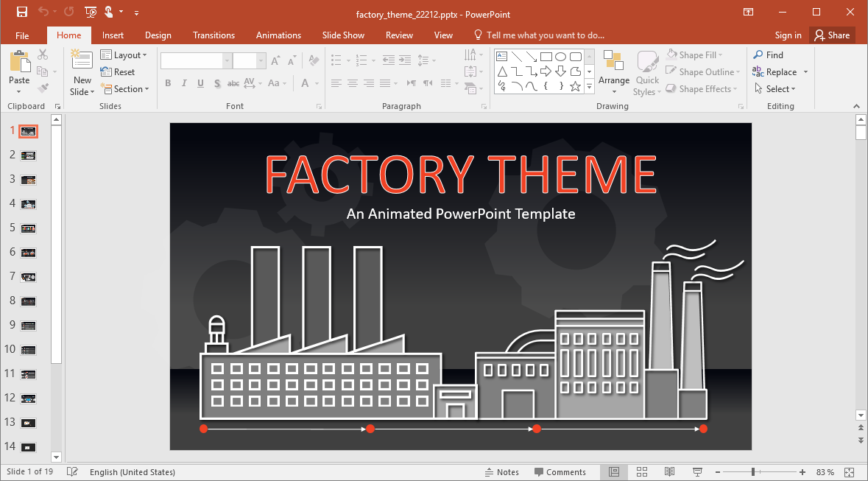Increase zoom with the zoom slider

click(x=802, y=471)
